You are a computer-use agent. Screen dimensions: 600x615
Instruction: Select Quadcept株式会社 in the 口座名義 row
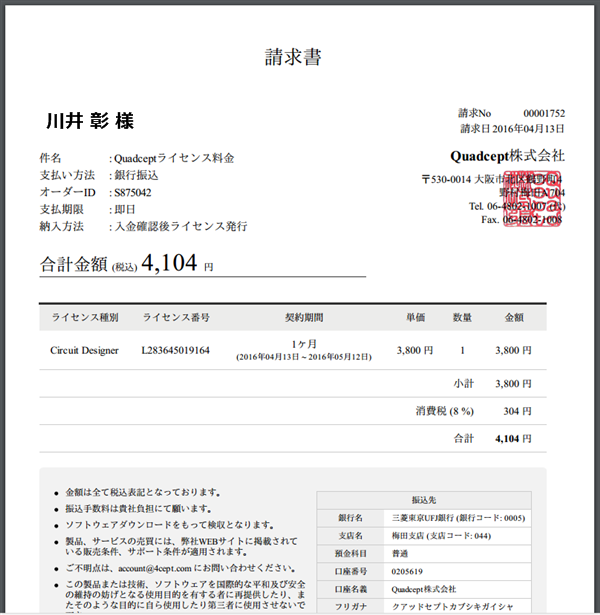424,589
